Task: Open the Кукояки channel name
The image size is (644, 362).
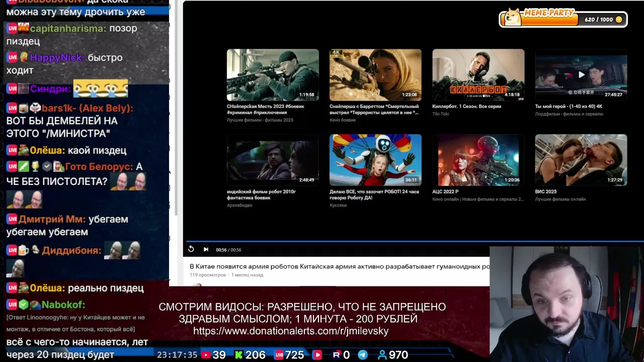Action: (x=338, y=205)
